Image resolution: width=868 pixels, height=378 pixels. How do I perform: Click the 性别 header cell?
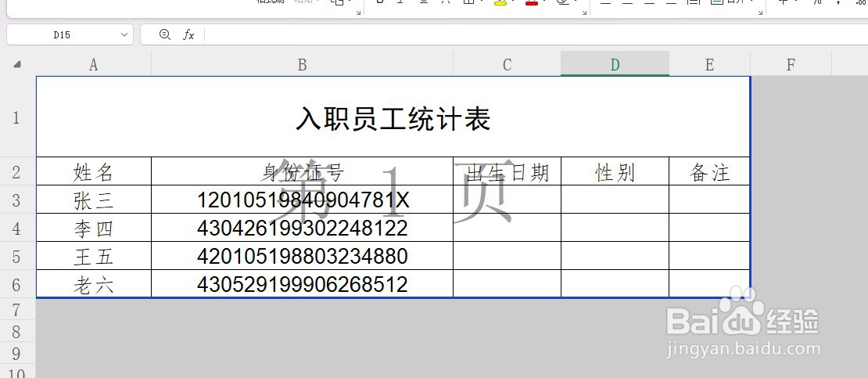coord(615,172)
